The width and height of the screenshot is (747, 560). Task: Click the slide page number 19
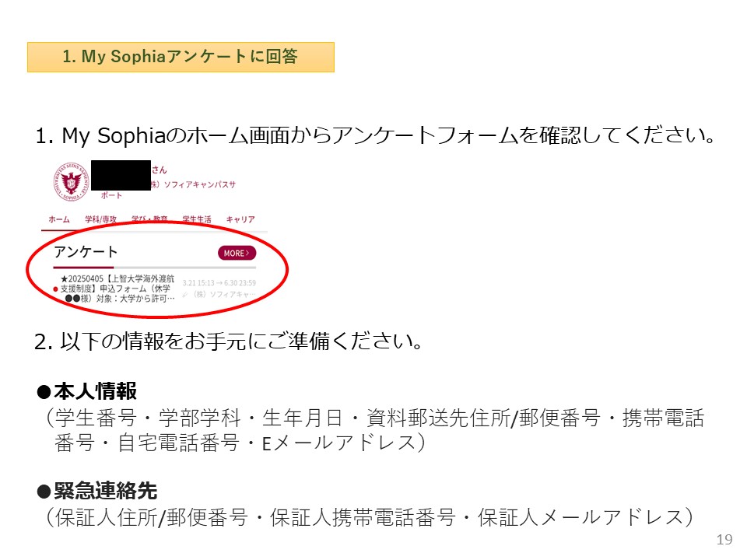click(x=724, y=540)
